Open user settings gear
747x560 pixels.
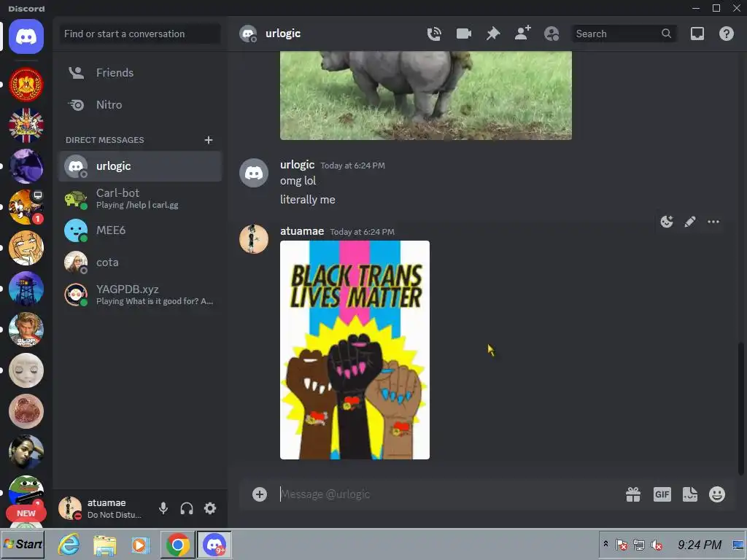tap(210, 508)
